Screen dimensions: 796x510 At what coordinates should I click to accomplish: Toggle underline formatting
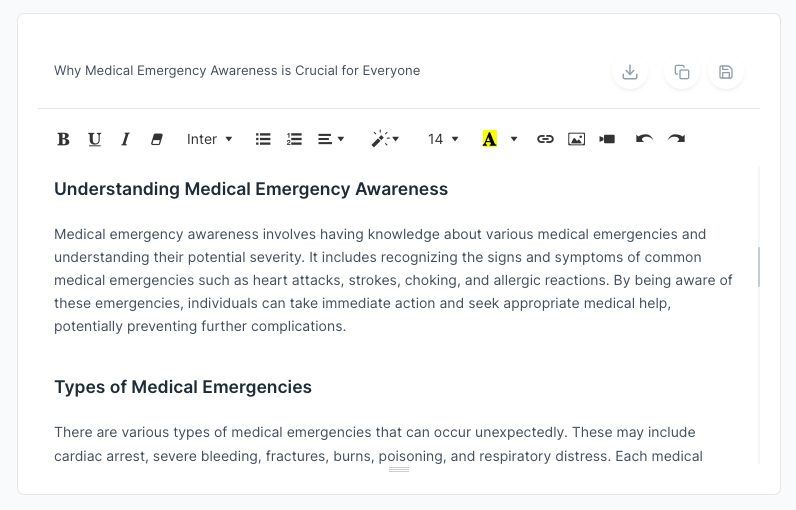[94, 139]
